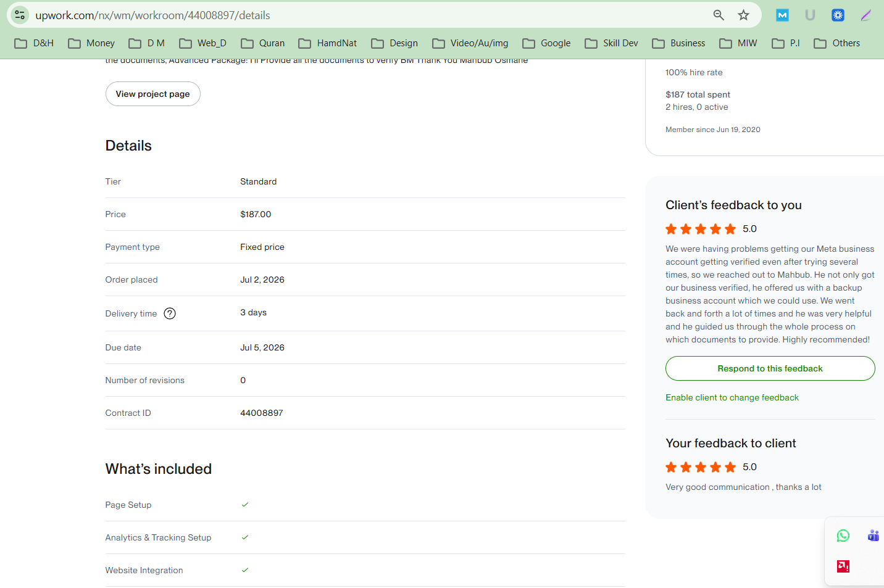
Task: Click the client's feedback star rating
Action: pos(701,229)
